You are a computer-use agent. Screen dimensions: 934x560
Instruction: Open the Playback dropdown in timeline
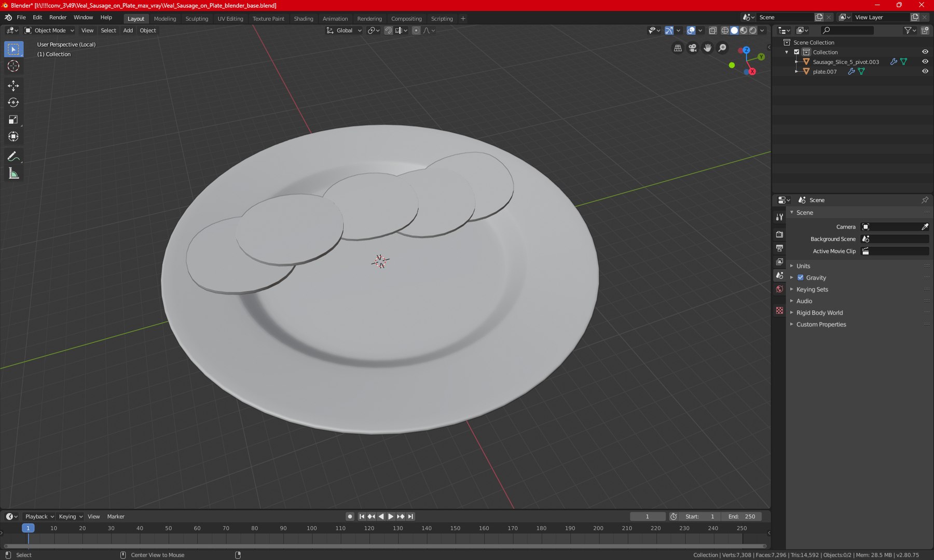[39, 516]
